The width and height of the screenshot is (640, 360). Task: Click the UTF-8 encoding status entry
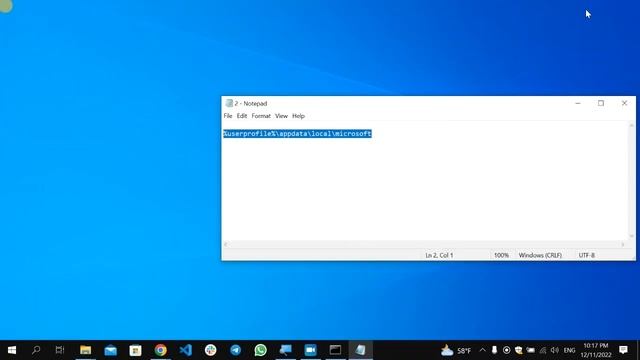point(587,255)
